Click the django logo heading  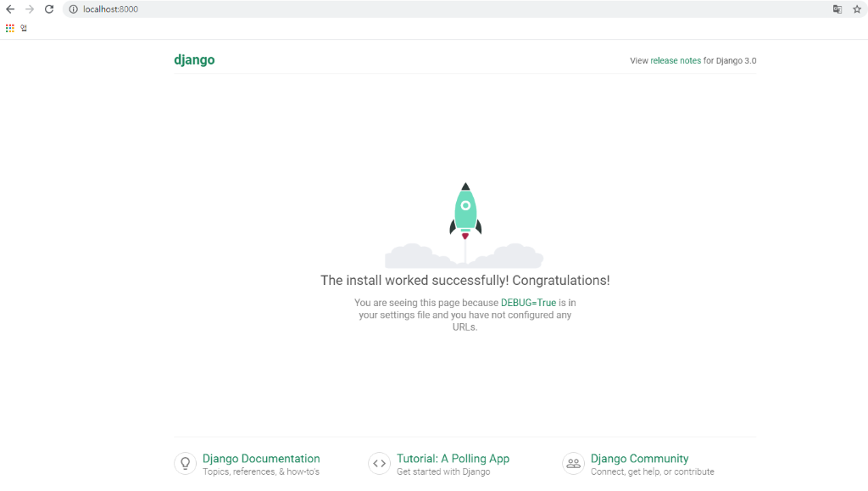194,60
